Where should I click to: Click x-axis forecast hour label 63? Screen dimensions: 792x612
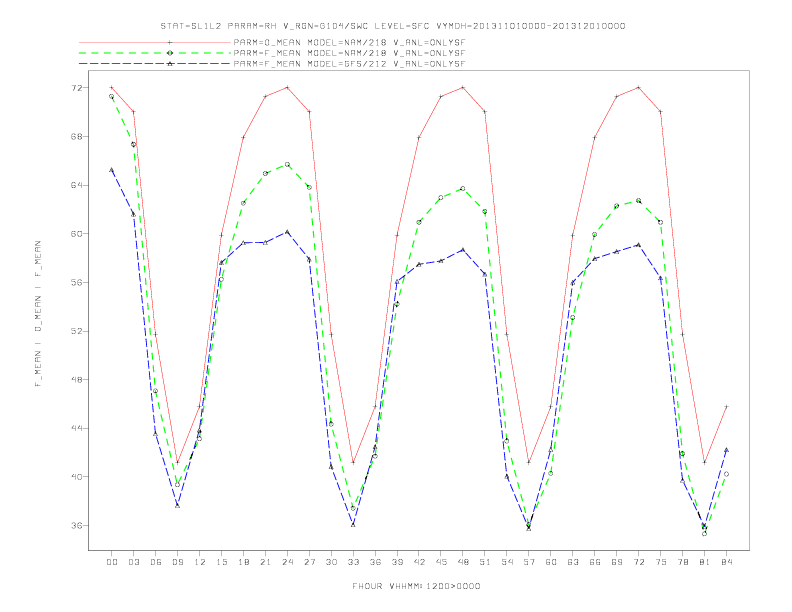coord(573,562)
